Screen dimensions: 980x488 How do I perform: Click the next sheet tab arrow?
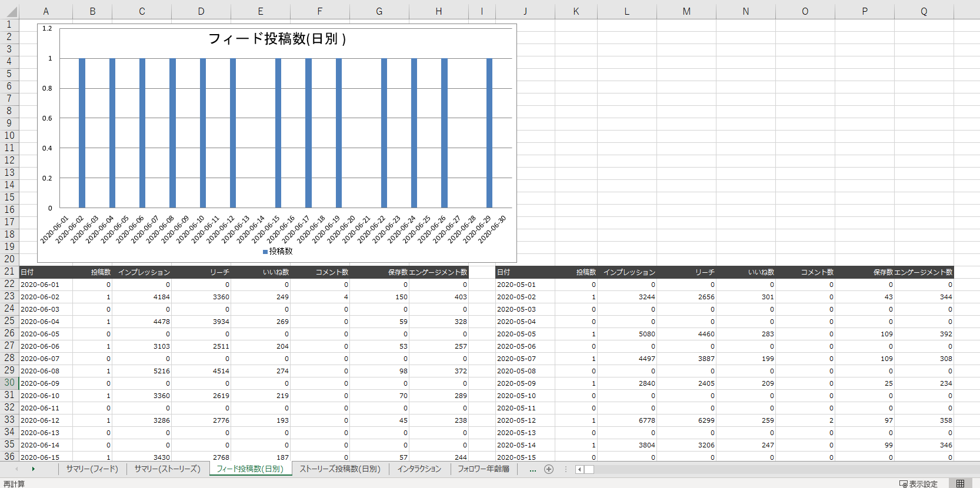point(34,469)
